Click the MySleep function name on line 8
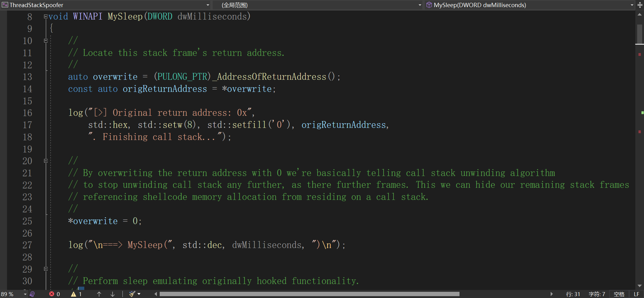Image resolution: width=644 pixels, height=298 pixels. pos(125,16)
